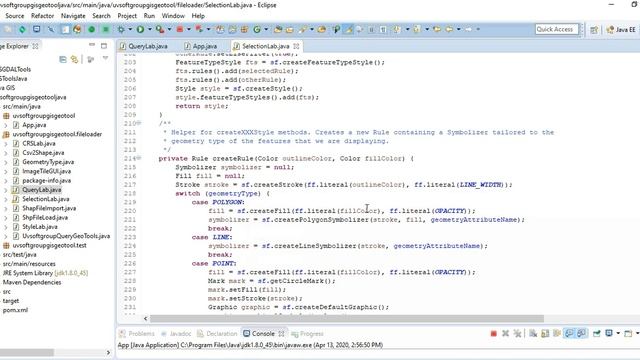Open the Navigate menu
640x360 pixels.
pos(73,16)
